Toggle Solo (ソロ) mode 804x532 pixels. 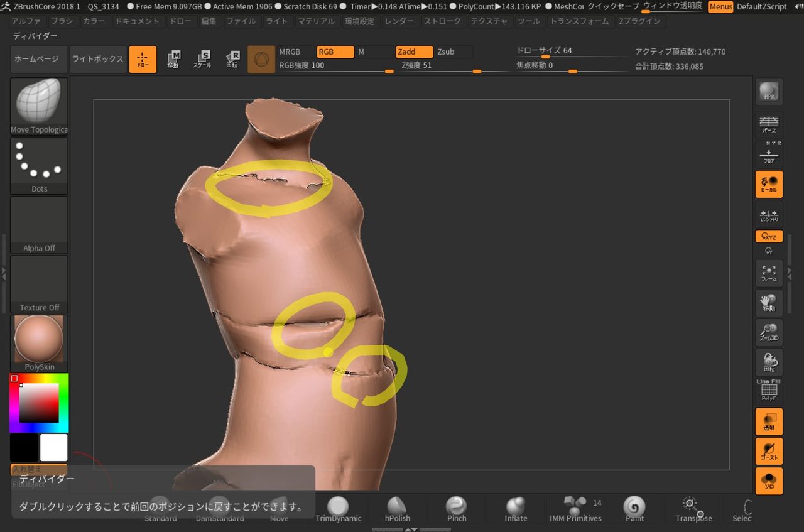point(769,480)
